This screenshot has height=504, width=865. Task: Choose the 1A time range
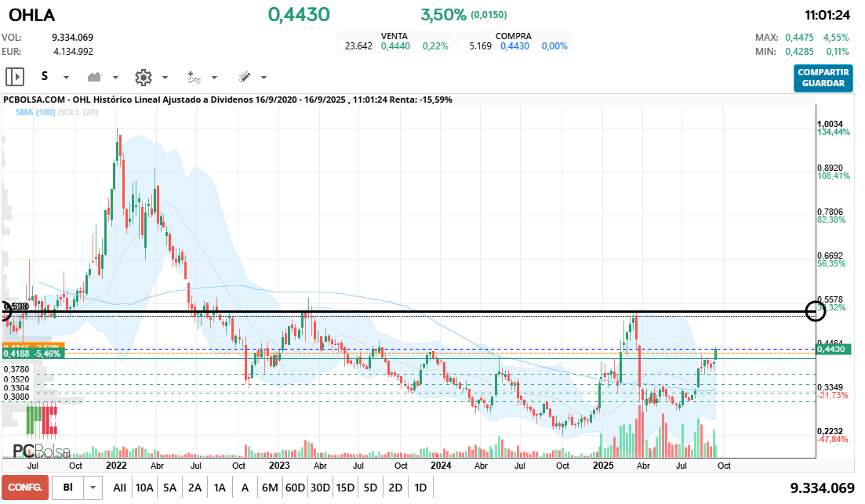click(220, 488)
